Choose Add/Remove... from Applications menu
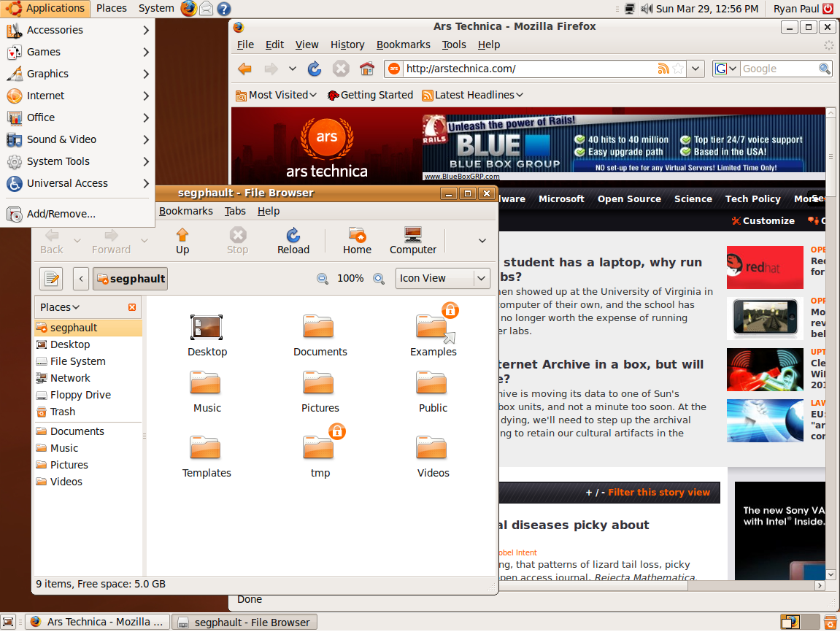Viewport: 840px width, 632px height. tap(77, 215)
